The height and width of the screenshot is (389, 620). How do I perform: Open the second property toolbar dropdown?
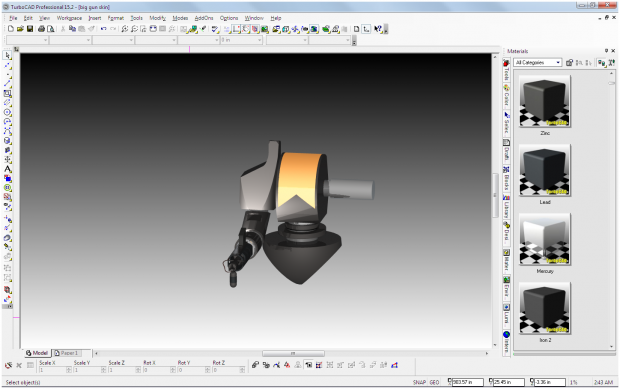pyautogui.click(x=70, y=40)
